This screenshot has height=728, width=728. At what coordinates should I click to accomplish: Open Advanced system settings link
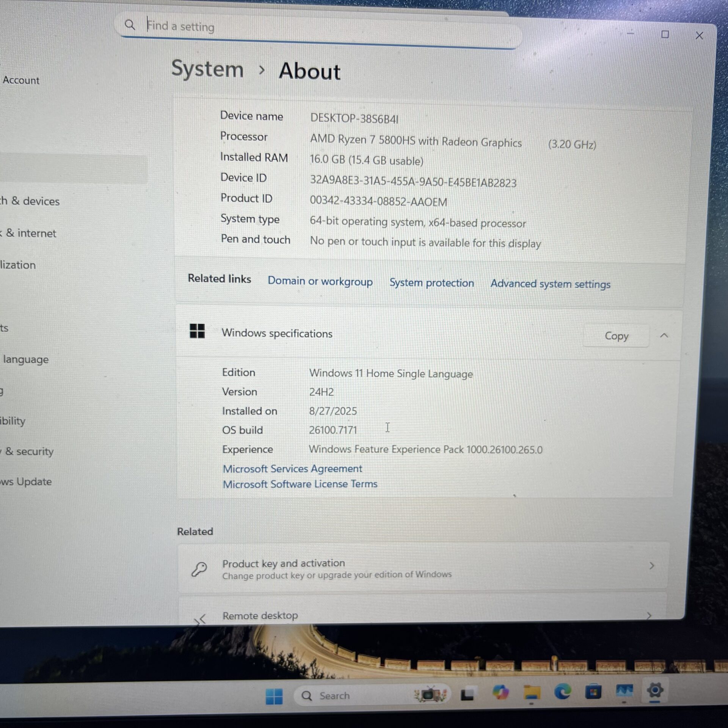point(550,284)
